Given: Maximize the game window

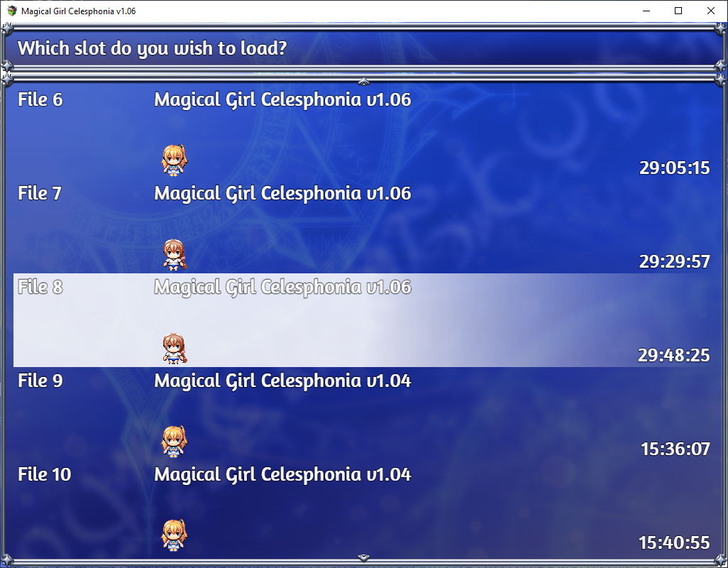Looking at the screenshot, I should point(678,11).
